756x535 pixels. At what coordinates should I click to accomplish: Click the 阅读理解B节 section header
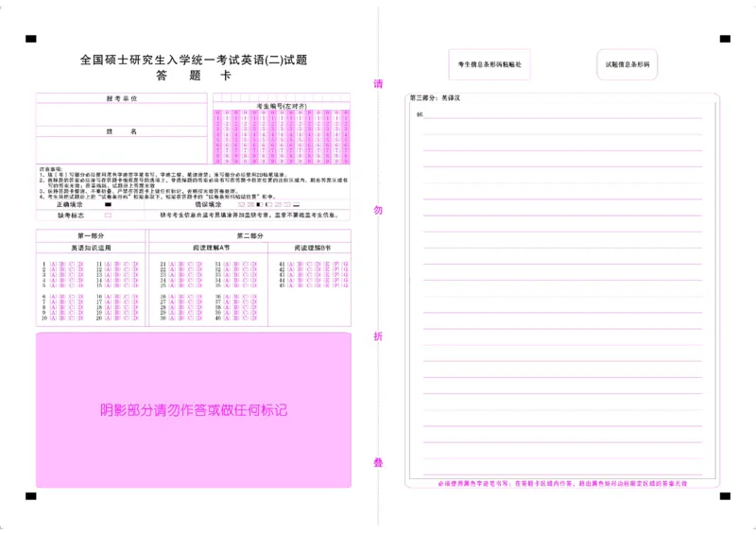[310, 247]
